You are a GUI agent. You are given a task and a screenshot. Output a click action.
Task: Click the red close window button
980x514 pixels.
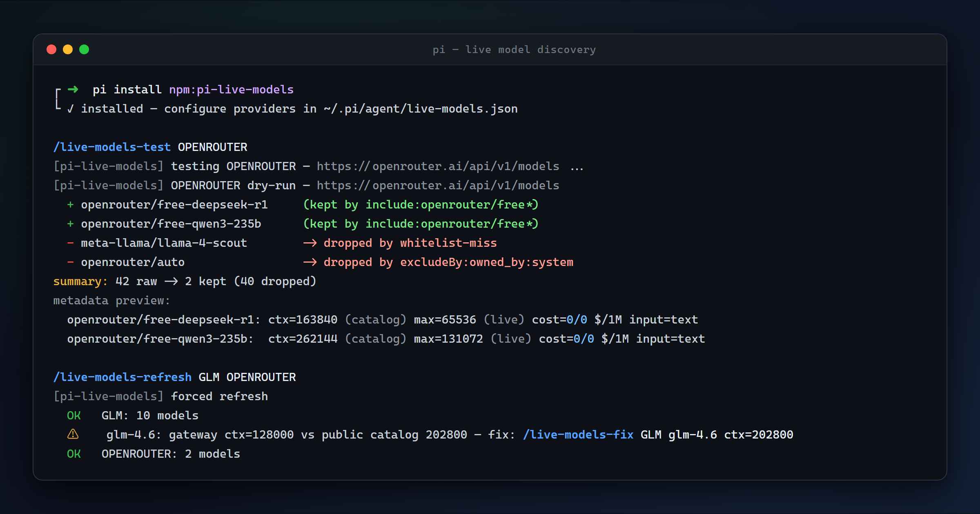tap(51, 49)
